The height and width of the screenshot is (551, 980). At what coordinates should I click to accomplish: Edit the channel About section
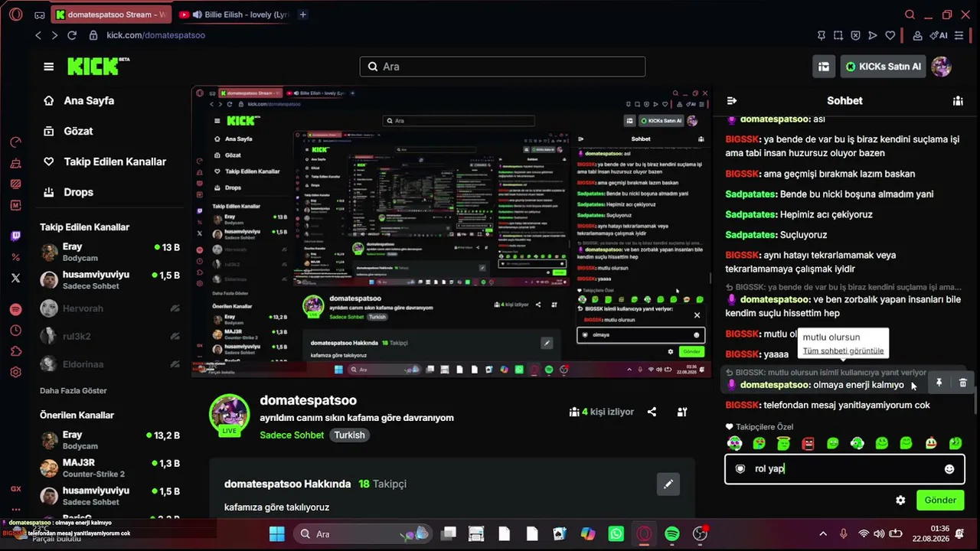click(668, 484)
